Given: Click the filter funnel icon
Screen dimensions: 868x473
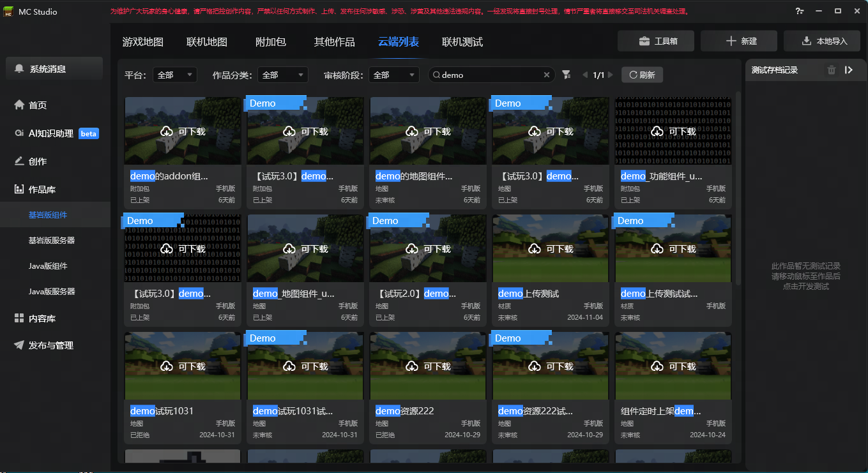Looking at the screenshot, I should (566, 75).
